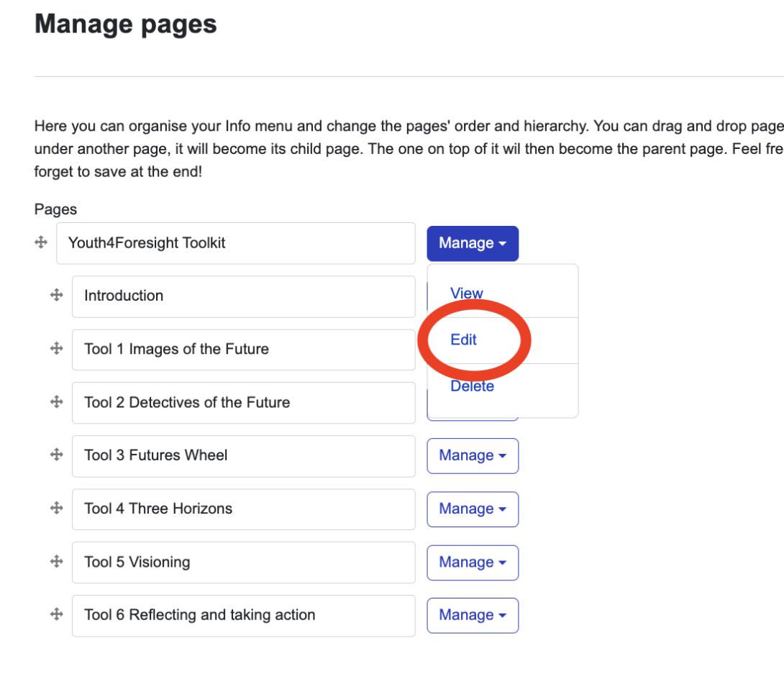Collapse the Manage dropdown for Youth4Foresight Toolkit
Screen dimensions: 784x674
[x=473, y=243]
